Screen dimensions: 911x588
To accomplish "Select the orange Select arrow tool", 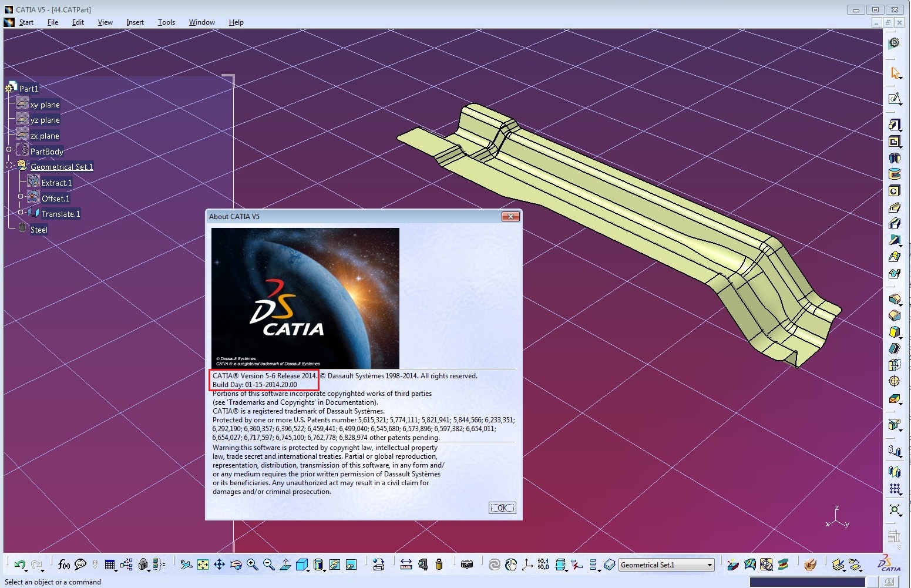I will point(895,73).
